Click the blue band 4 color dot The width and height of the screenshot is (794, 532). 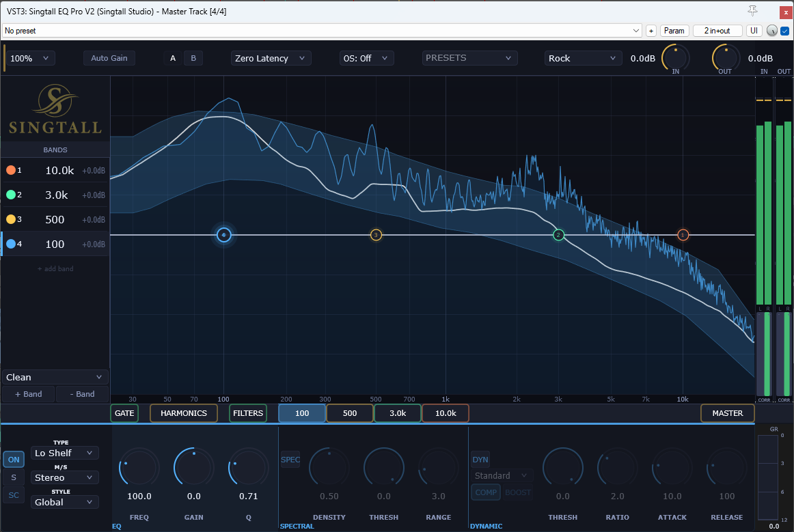tap(11, 244)
